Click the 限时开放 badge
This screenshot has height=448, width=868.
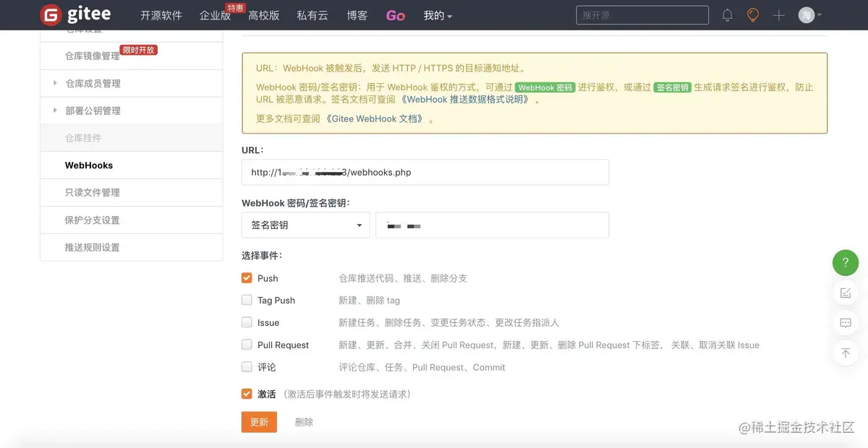[139, 50]
